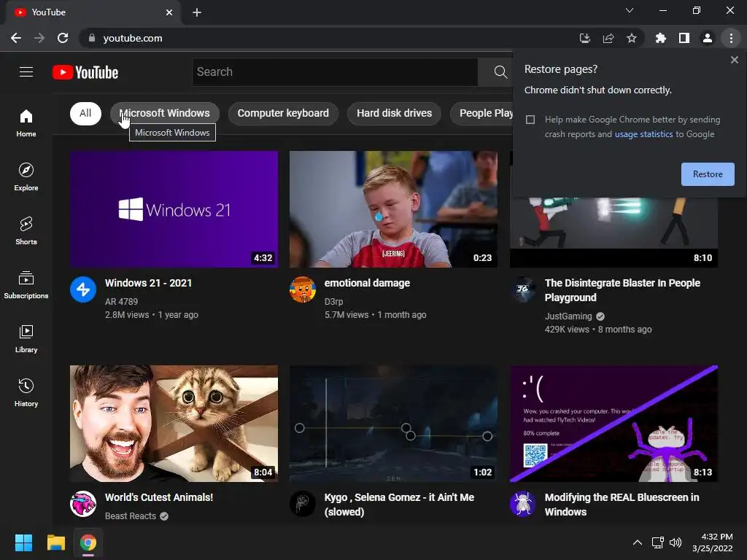Select Computer keyboard filter chip
747x560 pixels.
283,113
